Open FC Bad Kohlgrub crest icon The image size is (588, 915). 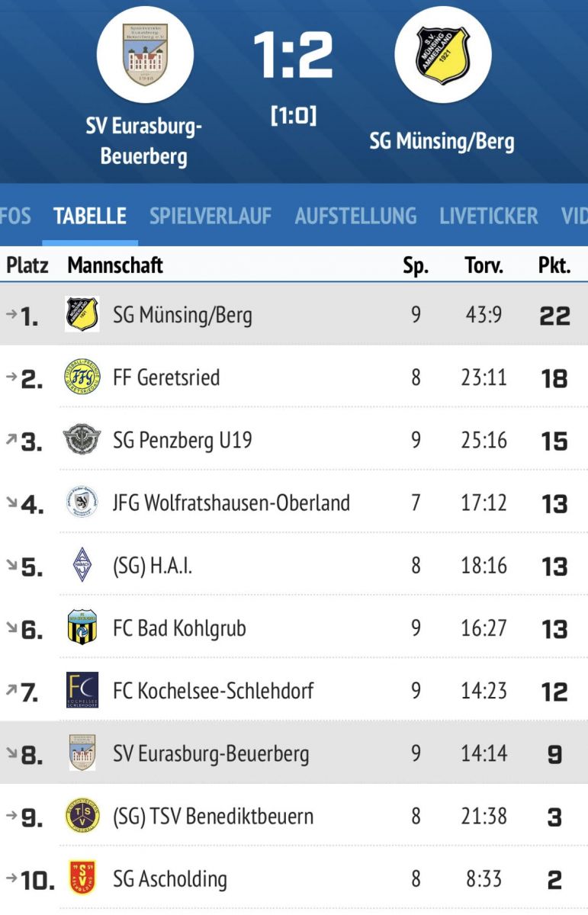tap(82, 628)
